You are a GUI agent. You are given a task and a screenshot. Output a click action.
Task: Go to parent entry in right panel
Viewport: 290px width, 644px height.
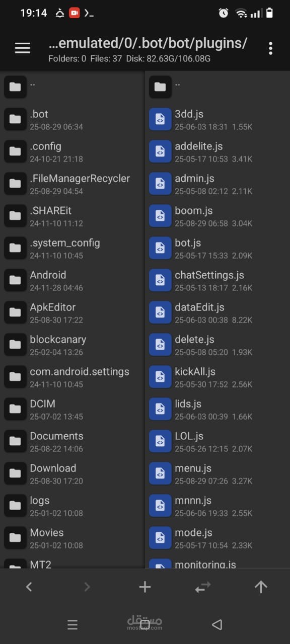(x=217, y=87)
